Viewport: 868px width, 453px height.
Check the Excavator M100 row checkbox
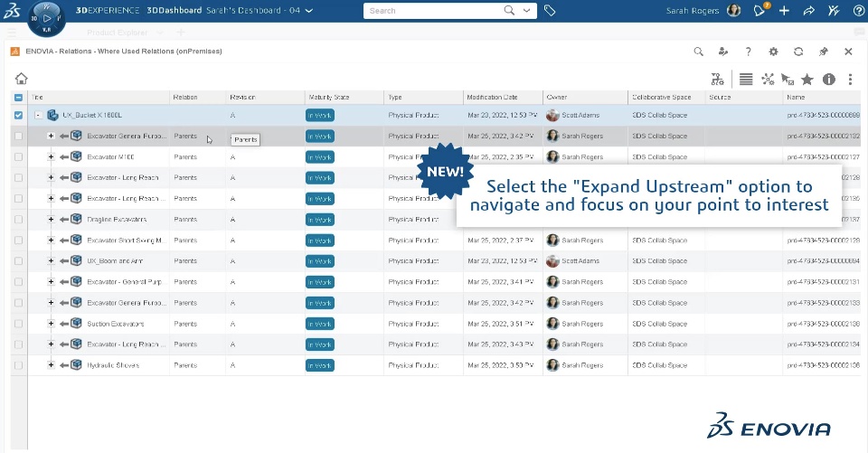[x=18, y=156]
